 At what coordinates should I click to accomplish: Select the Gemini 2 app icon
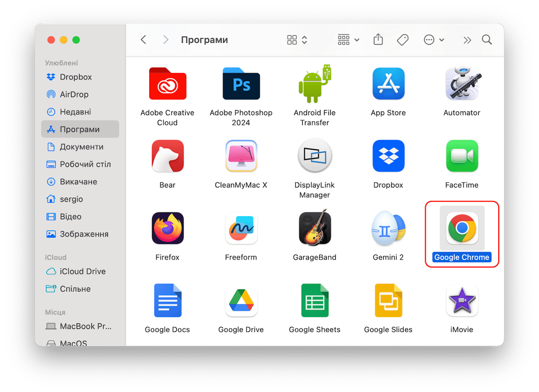[x=388, y=228]
